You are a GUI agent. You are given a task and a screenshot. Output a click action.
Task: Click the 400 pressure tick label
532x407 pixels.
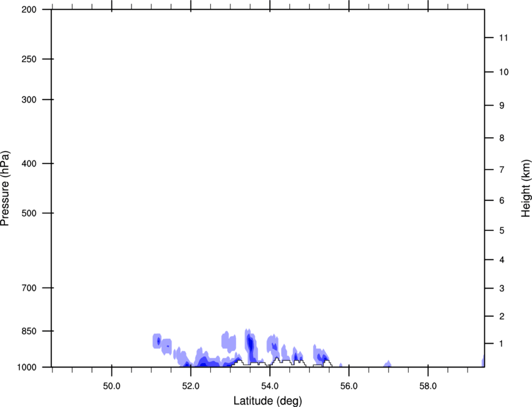[x=29, y=163]
